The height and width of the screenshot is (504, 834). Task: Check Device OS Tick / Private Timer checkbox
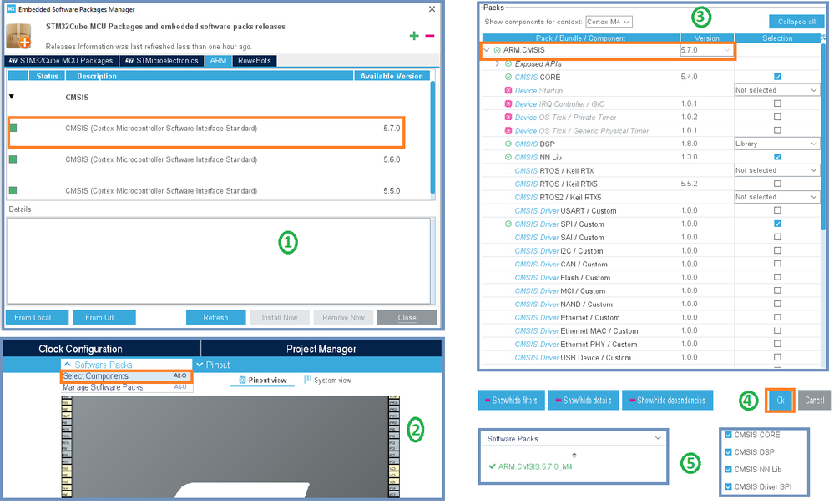[x=777, y=117]
